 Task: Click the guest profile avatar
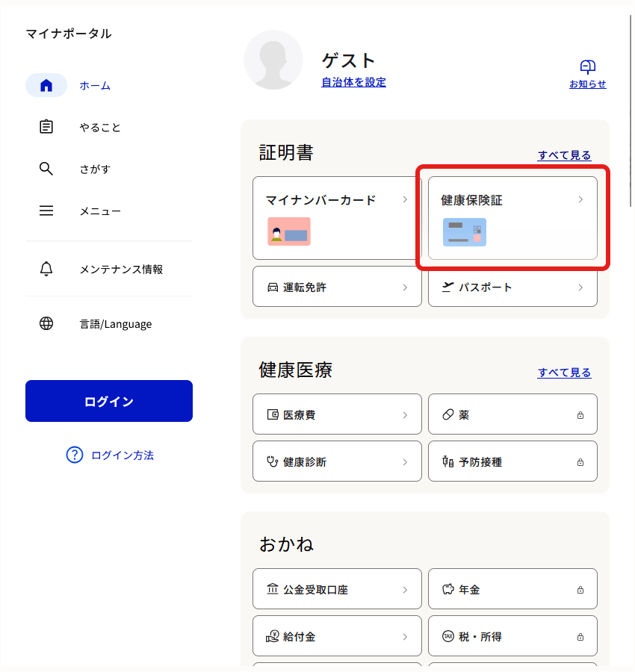click(x=273, y=60)
